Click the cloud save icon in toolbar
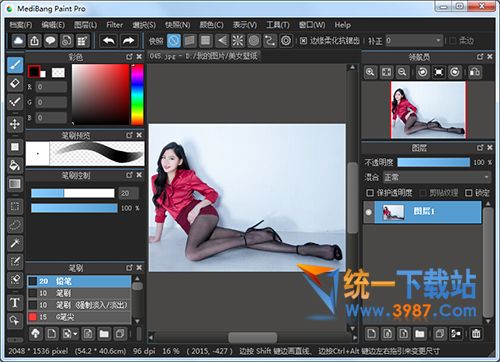The image size is (500, 362). (x=19, y=41)
